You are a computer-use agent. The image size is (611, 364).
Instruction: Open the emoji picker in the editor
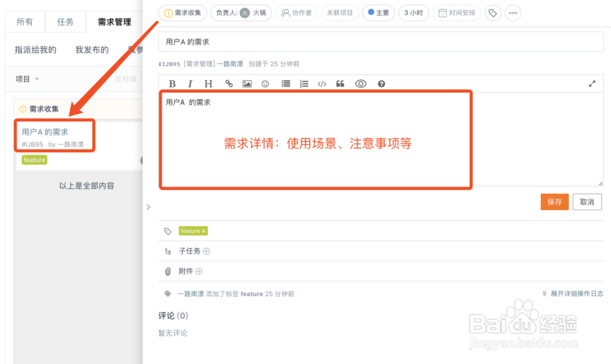point(265,84)
